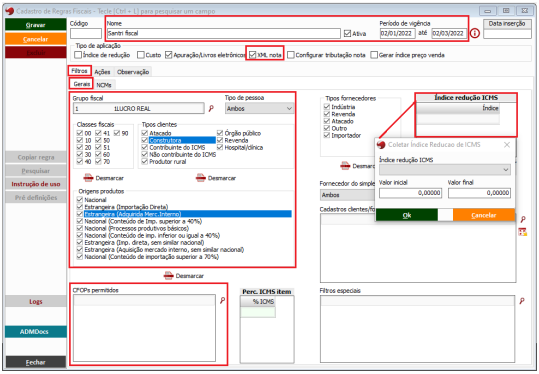Open Tipo de pessoa dropdown

(x=259, y=109)
